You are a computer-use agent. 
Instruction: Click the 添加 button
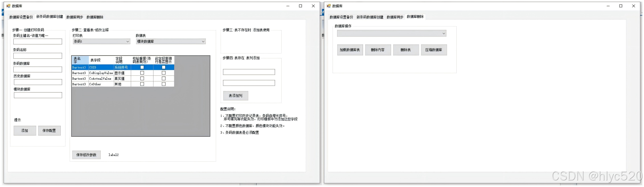[25, 131]
